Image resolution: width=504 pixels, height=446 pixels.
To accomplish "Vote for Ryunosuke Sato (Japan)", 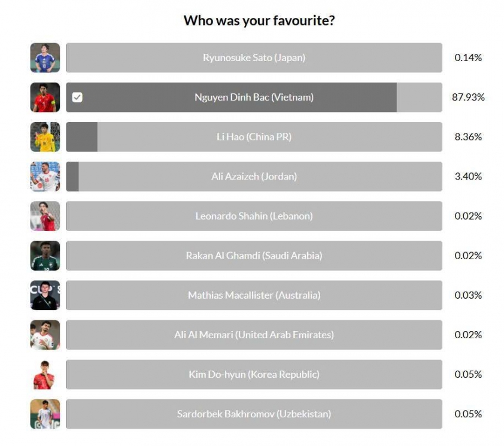I will click(x=254, y=58).
